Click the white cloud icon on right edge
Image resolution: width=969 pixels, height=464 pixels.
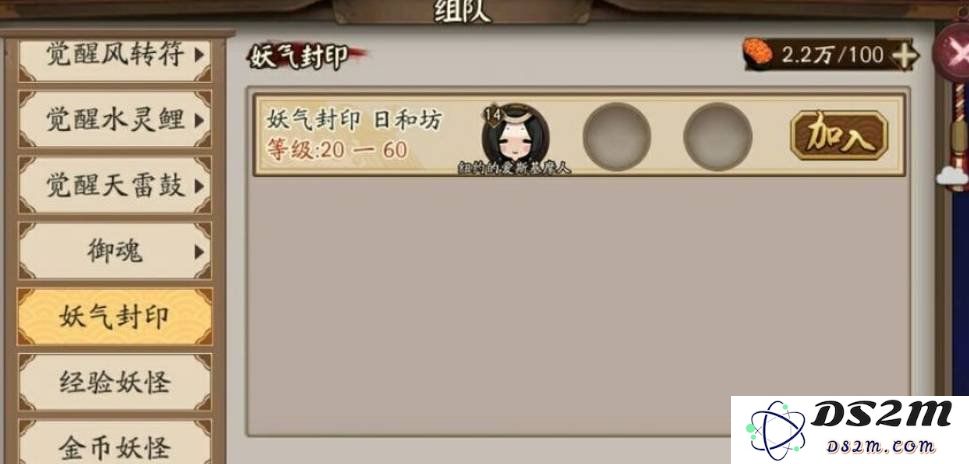point(953,177)
